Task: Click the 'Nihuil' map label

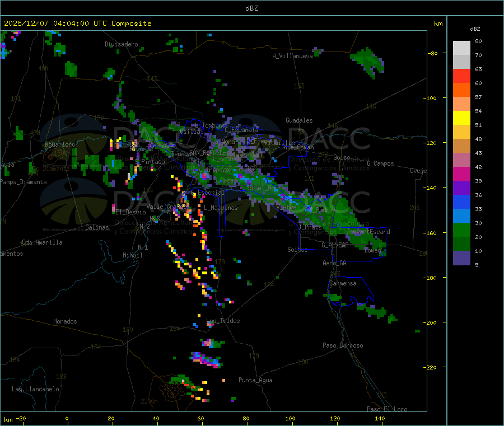Action: click(132, 255)
